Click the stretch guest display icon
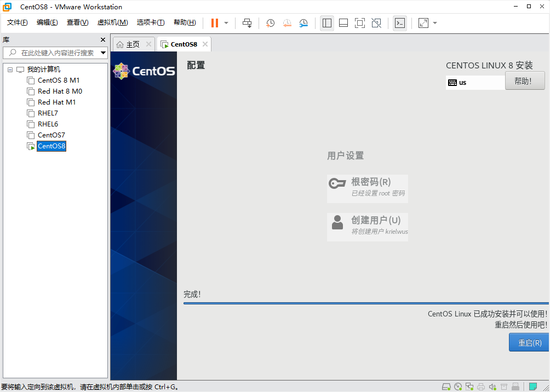550x392 pixels. coord(423,23)
